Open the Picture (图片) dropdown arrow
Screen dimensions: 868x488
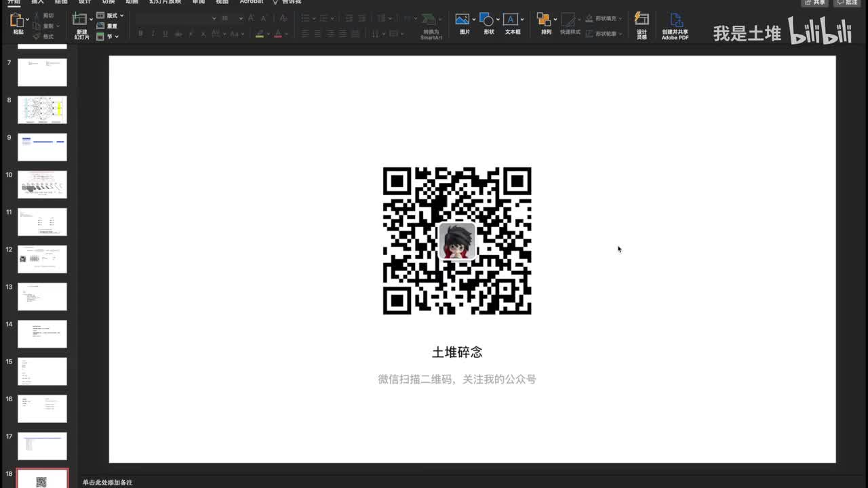pyautogui.click(x=474, y=20)
